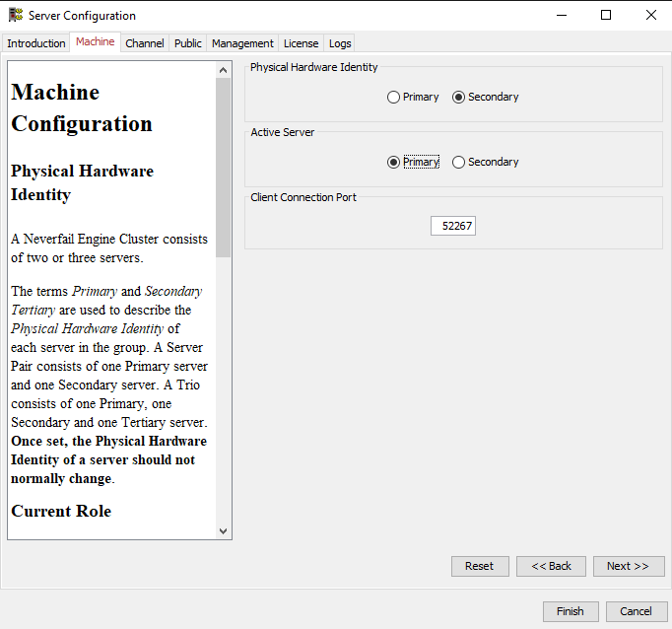The width and height of the screenshot is (672, 629).
Task: Close the Server Configuration window
Action: click(651, 16)
